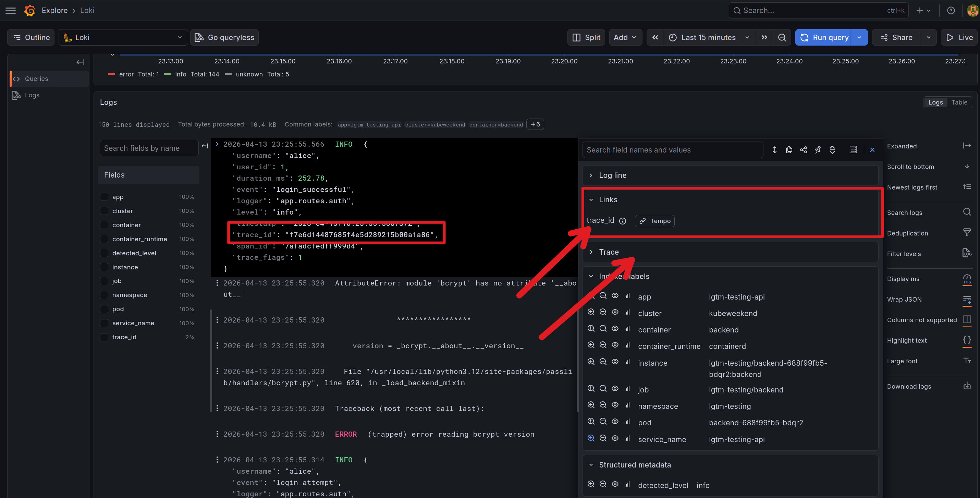Click the Tempo trace link button
Image resolution: width=980 pixels, height=498 pixels.
(654, 221)
